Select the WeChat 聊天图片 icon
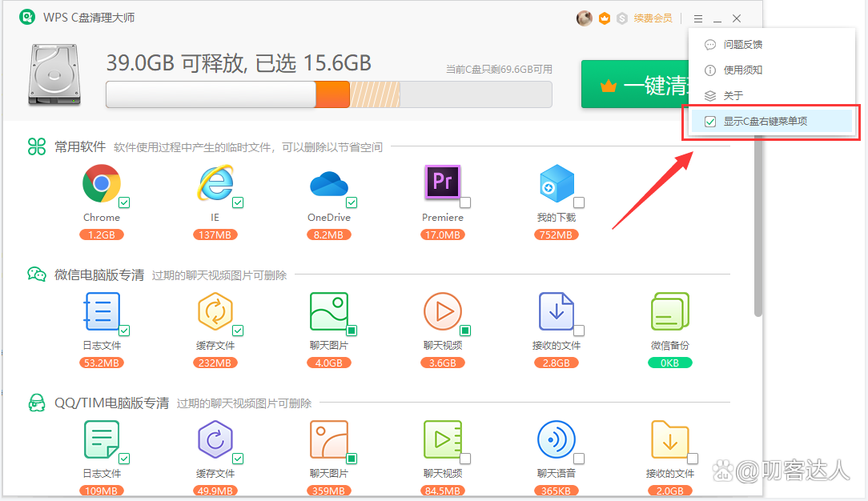 click(329, 311)
